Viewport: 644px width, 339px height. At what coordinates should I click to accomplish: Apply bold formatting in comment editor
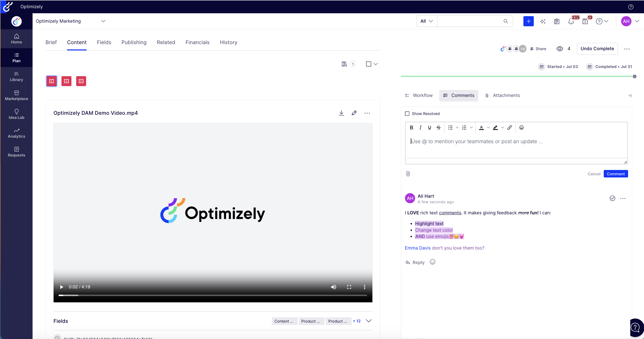(411, 128)
